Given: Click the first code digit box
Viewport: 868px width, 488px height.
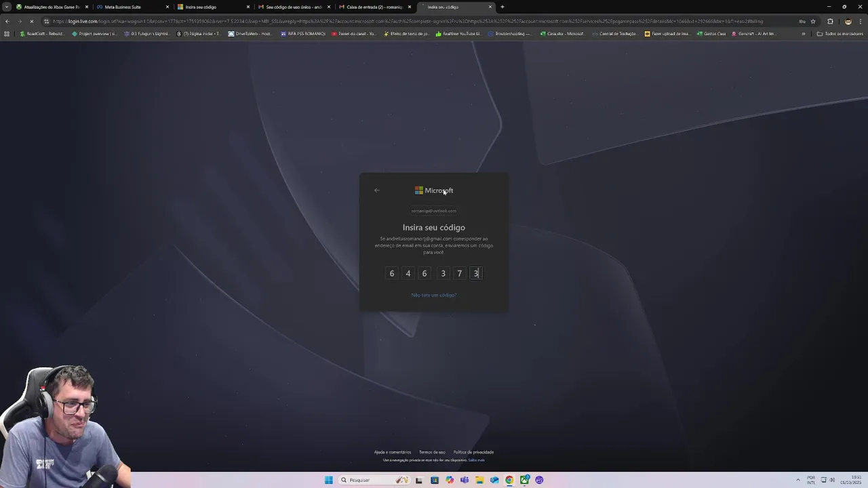Looking at the screenshot, I should tap(391, 273).
